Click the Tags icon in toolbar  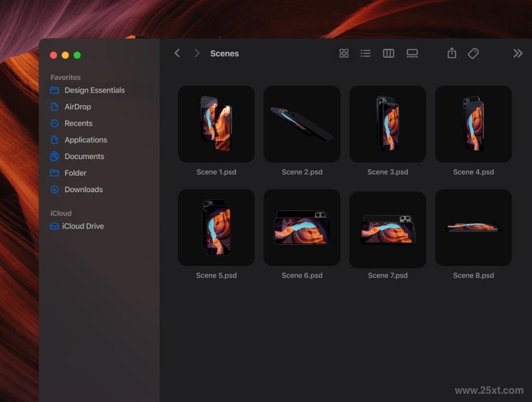click(473, 53)
